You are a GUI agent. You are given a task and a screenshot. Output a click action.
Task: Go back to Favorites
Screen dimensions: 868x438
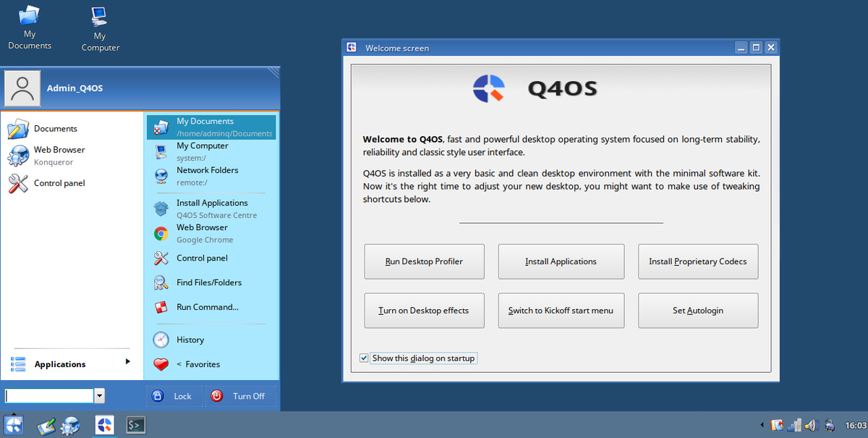pyautogui.click(x=211, y=364)
